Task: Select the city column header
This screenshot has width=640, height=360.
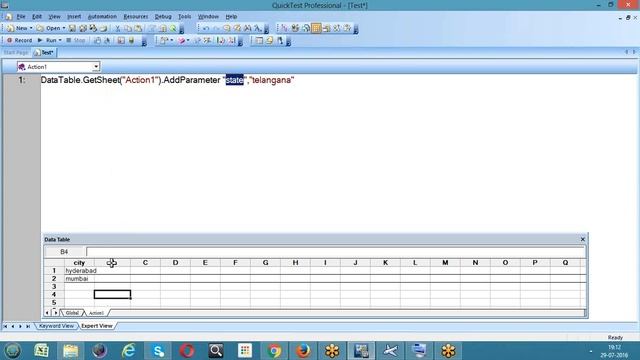Action: [x=79, y=263]
